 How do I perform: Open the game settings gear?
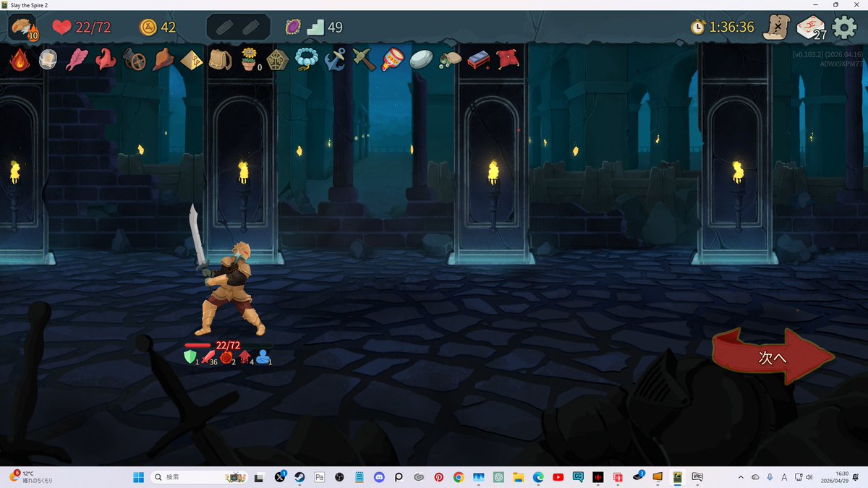coord(844,27)
